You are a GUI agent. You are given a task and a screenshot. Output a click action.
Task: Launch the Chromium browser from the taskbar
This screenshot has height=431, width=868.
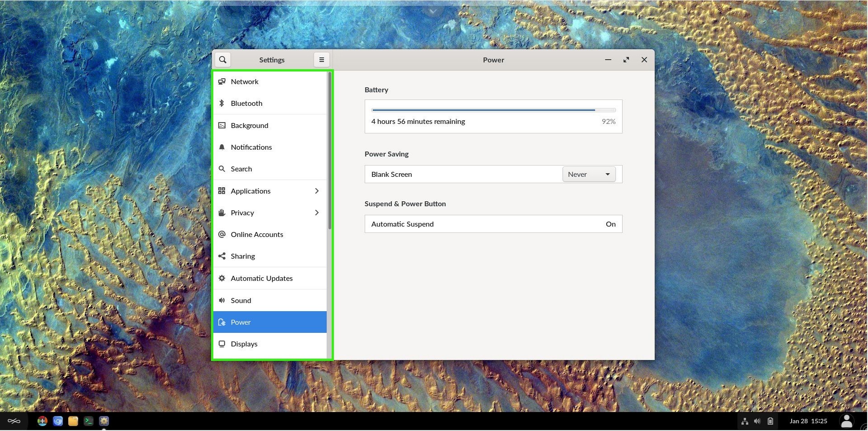58,421
